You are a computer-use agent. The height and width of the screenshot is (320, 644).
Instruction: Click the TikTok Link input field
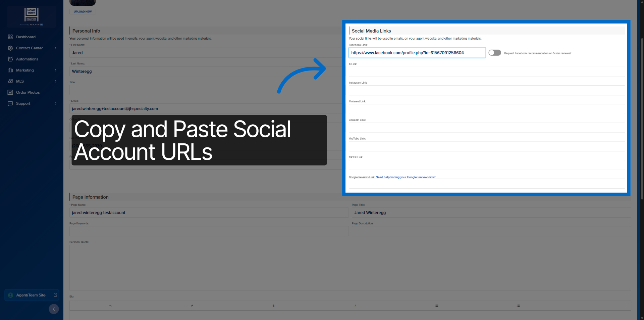coord(487,165)
